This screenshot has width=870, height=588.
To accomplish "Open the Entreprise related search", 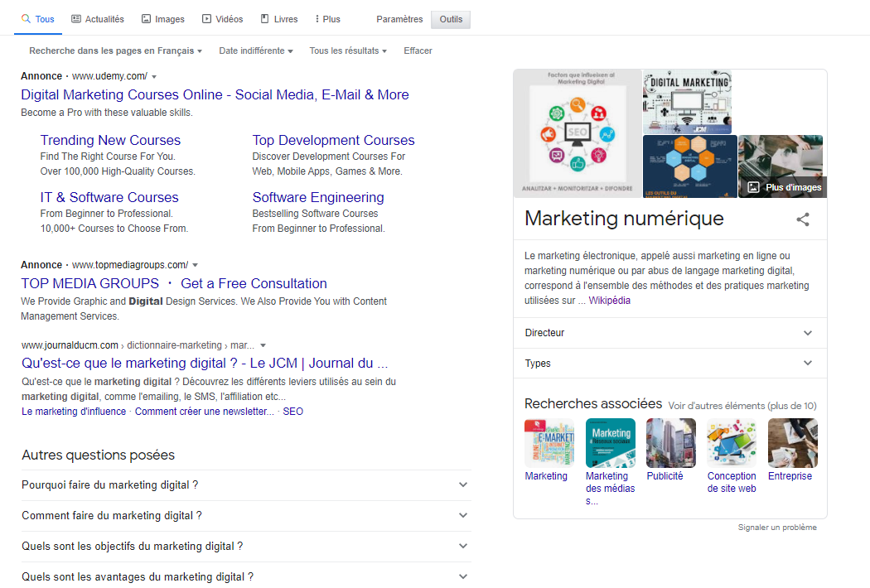I will pos(792,450).
